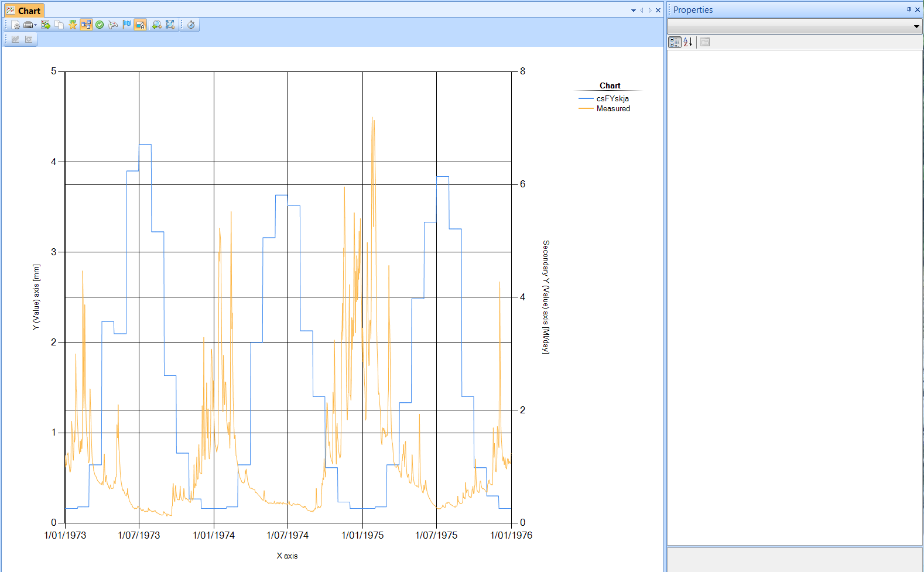Toggle the highlighted legend label button

coord(140,25)
